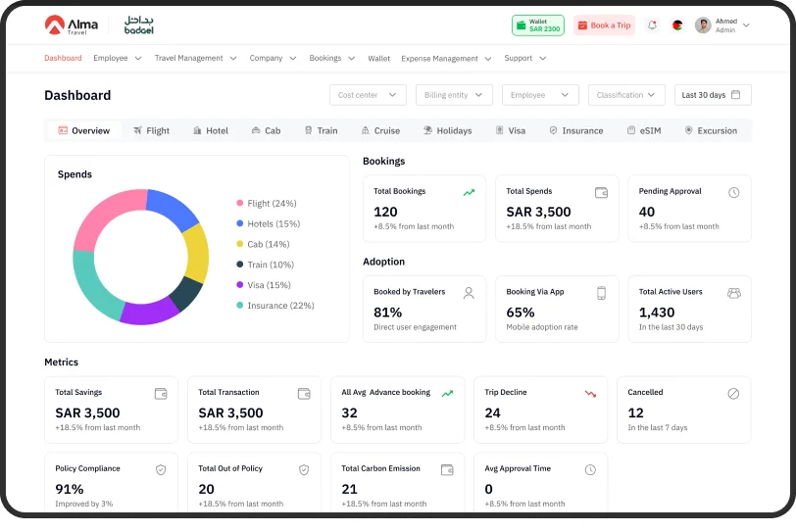Viewport: 796px width, 532px height.
Task: Click the wallet icon on Total Spends card
Action: (x=602, y=193)
